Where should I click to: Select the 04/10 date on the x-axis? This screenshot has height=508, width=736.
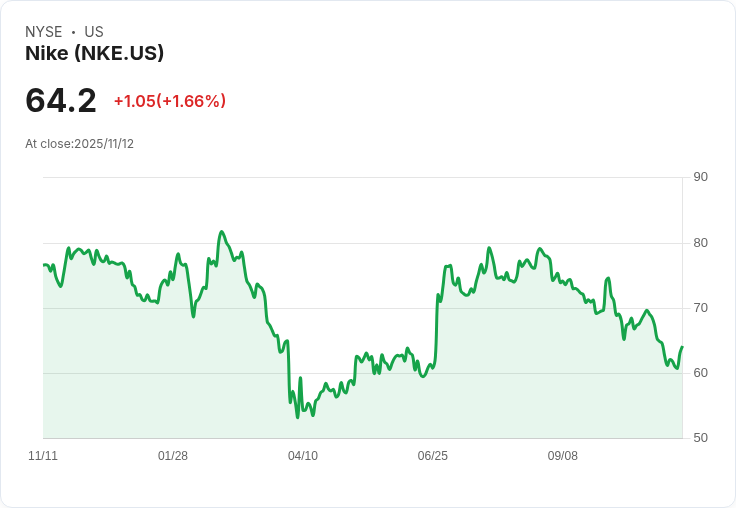[x=303, y=456]
